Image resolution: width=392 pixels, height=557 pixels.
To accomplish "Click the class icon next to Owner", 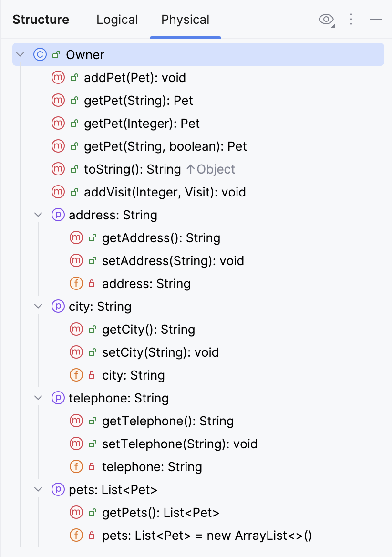I will tap(39, 54).
